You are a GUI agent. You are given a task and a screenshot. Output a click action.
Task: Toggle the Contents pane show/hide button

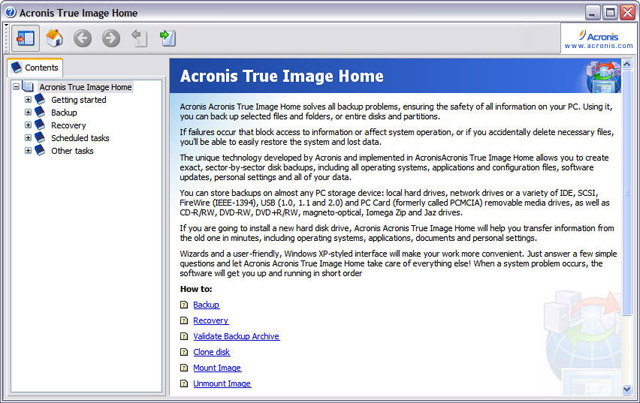25,38
